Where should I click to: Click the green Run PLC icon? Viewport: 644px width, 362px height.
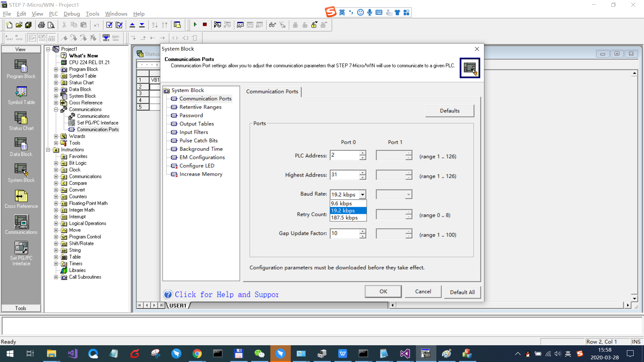pyautogui.click(x=195, y=24)
